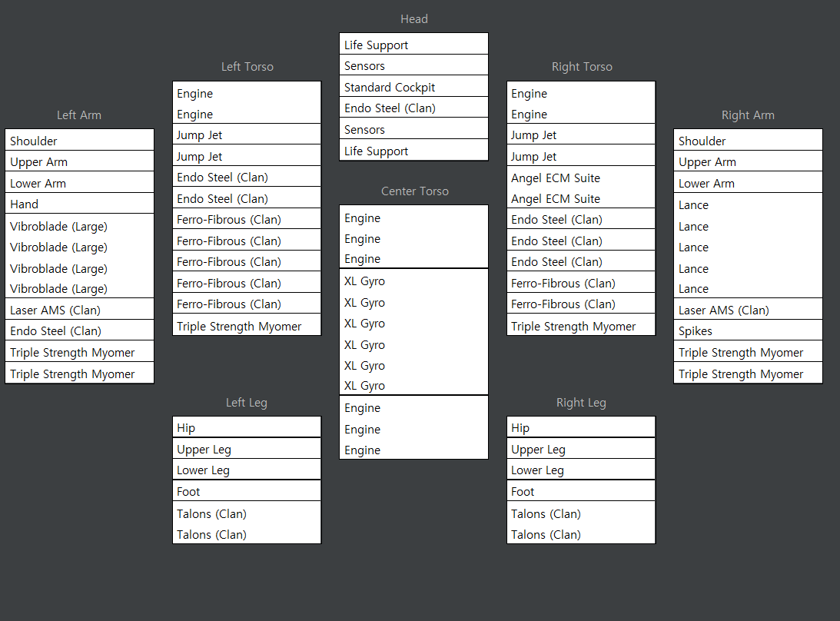
Task: Click the Vibroblade (Large) equipment in Left Arm
Action: click(79, 257)
